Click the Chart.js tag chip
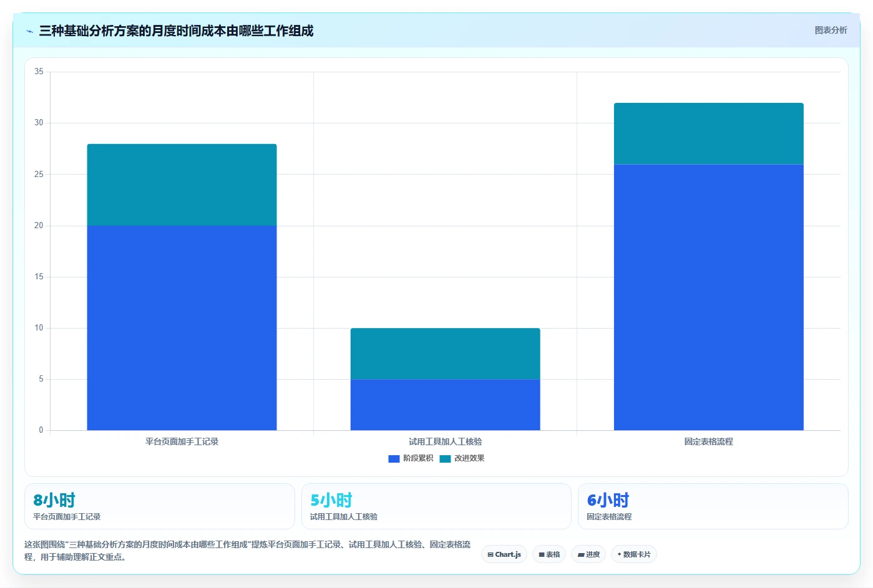 click(x=504, y=554)
